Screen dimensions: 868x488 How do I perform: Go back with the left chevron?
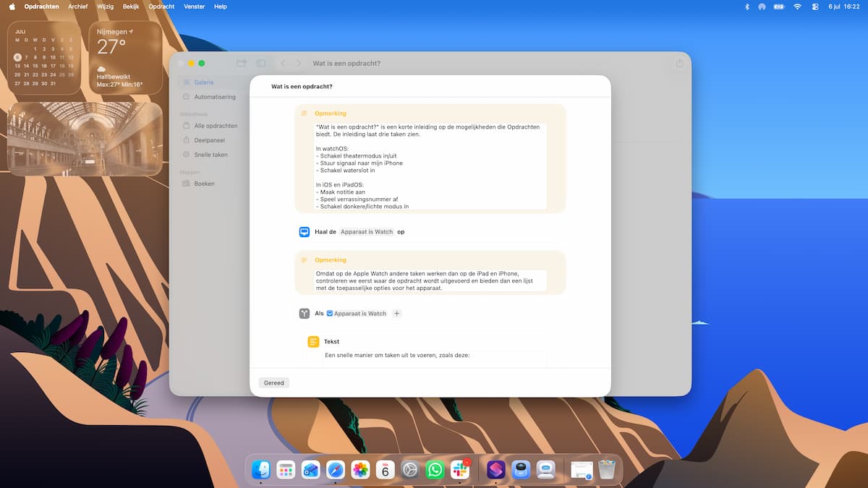click(x=283, y=64)
